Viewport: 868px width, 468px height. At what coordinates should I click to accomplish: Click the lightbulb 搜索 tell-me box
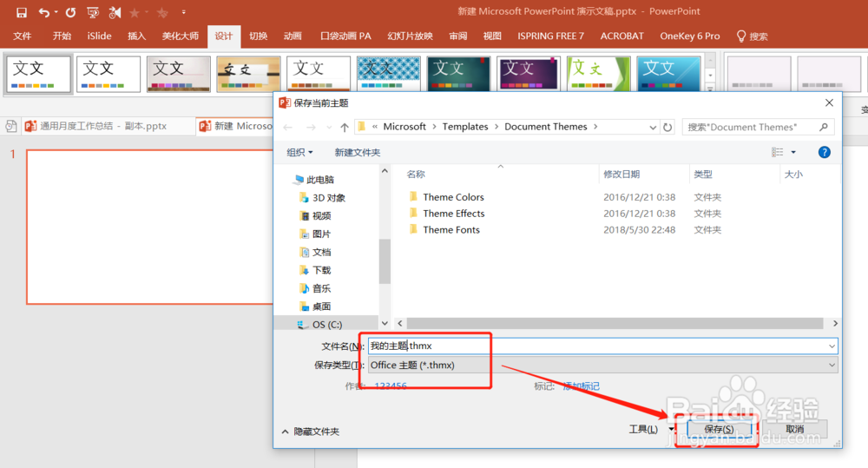click(753, 36)
